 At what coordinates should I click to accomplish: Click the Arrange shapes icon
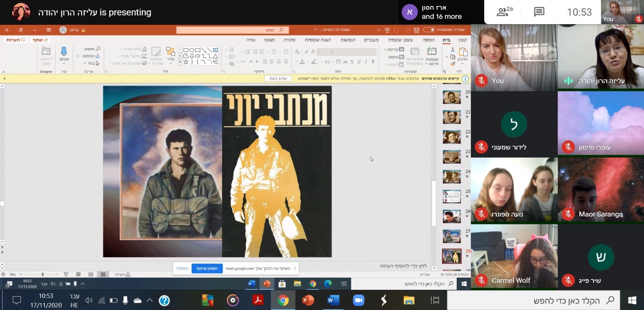(170, 51)
